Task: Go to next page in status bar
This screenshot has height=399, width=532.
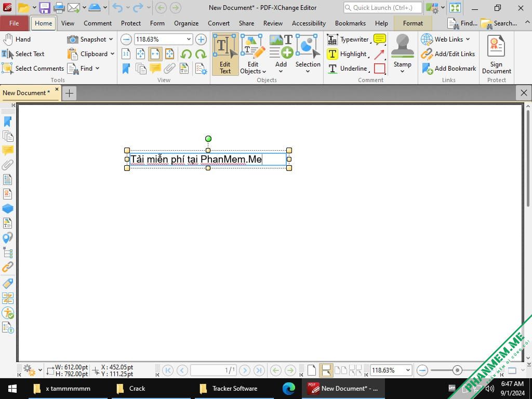Action: pos(245,370)
